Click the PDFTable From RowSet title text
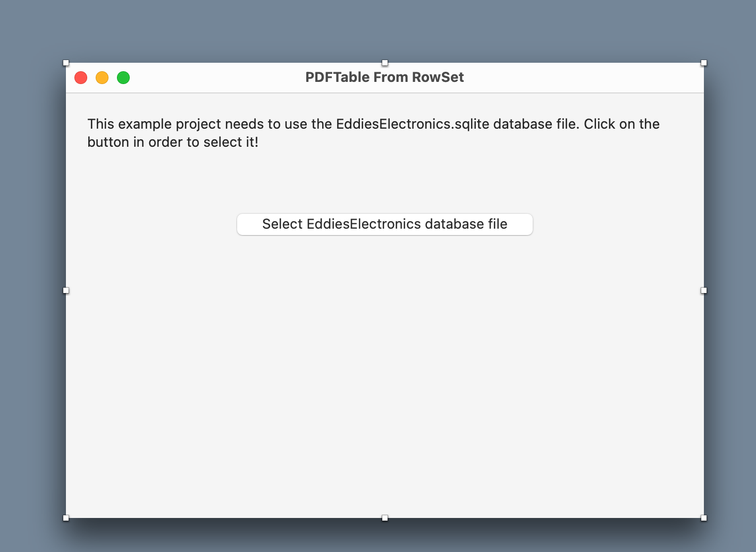Screen dimensions: 756x552 pyautogui.click(x=384, y=77)
